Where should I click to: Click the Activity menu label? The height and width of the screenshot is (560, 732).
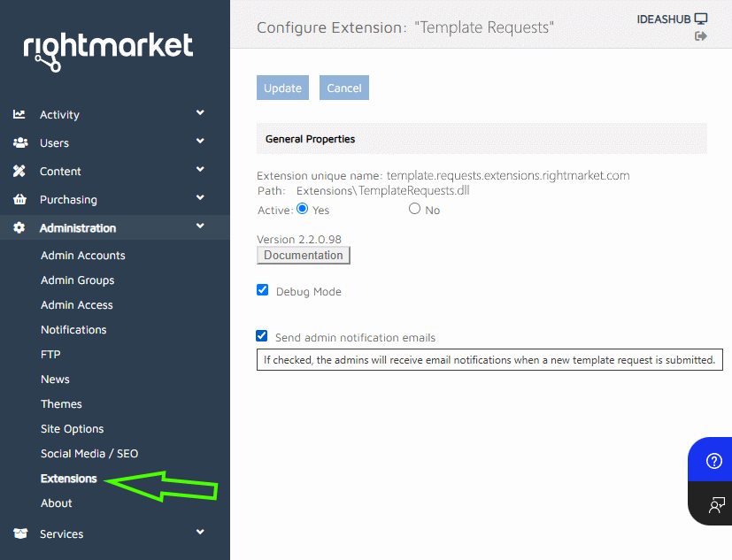coord(59,115)
